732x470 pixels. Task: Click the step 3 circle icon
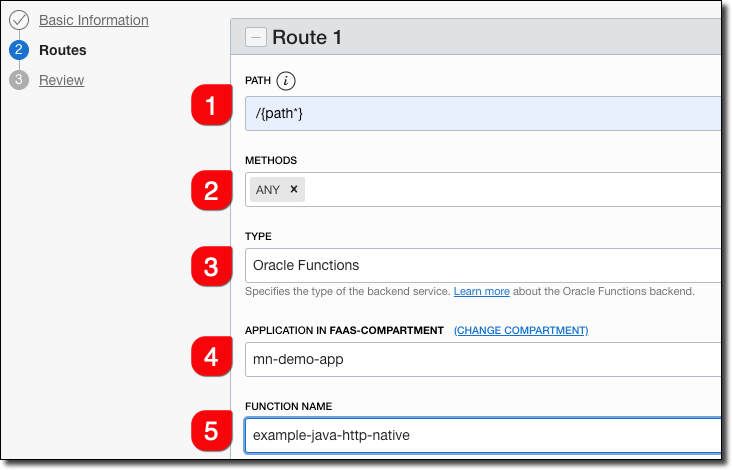19,80
